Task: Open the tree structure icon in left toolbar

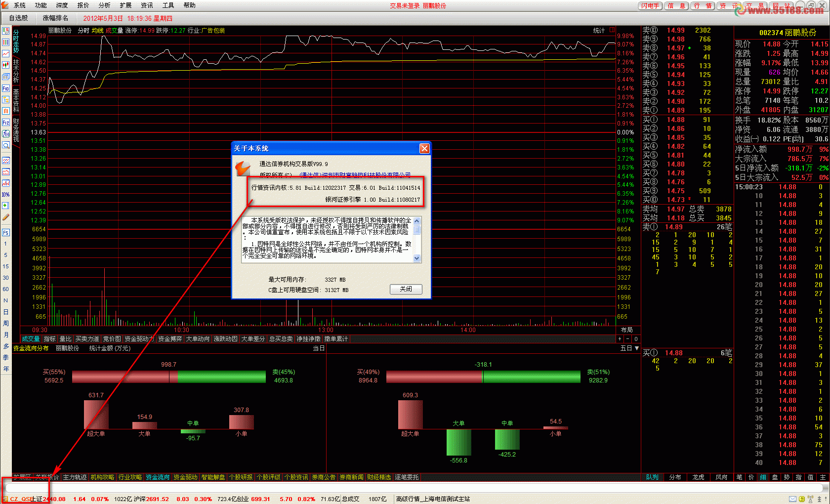Action: click(x=6, y=99)
